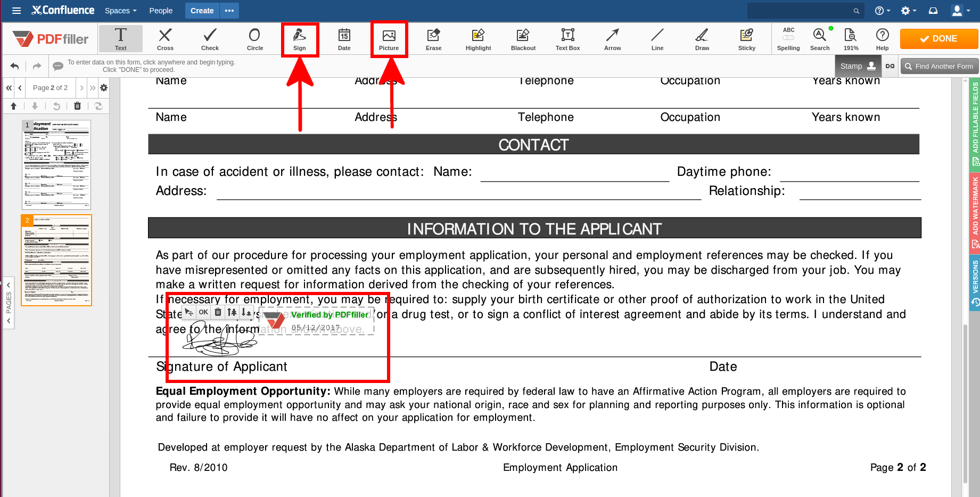Undo the last action
This screenshot has height=497, width=980.
tap(15, 66)
